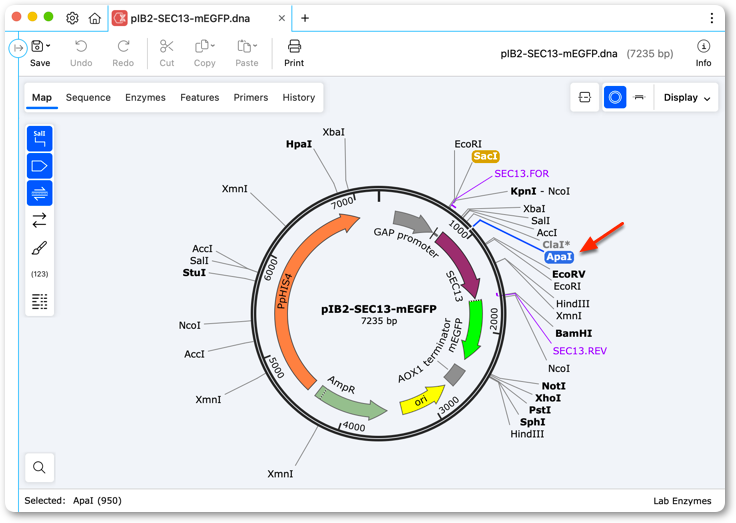Click the Undo button
The height and width of the screenshot is (523, 736).
point(81,54)
